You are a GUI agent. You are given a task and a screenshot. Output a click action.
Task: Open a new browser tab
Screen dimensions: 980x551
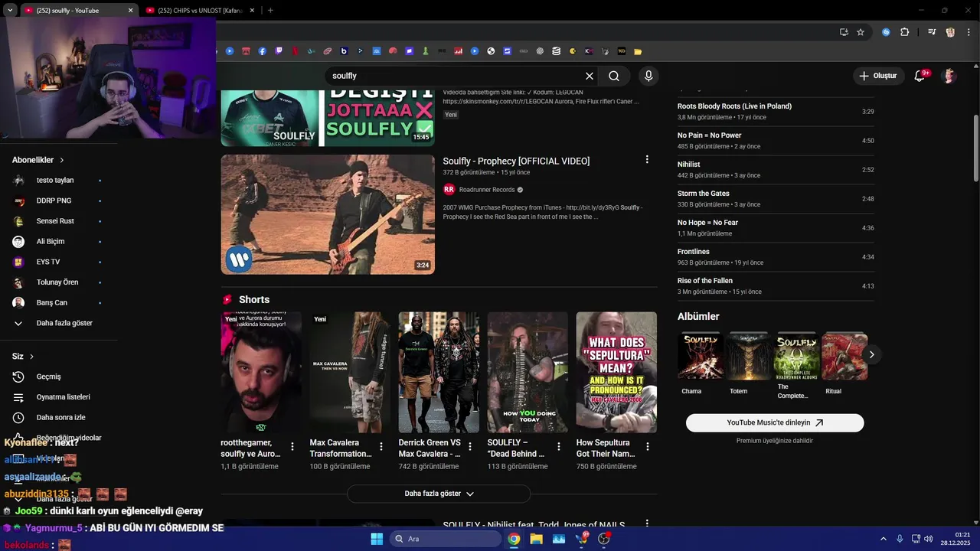click(x=270, y=11)
